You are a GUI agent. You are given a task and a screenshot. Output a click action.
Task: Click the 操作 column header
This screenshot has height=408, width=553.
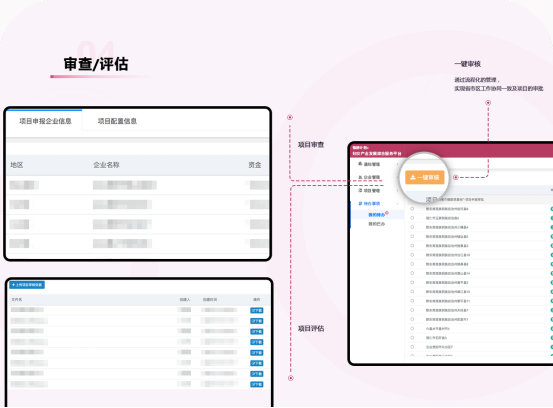click(x=256, y=299)
